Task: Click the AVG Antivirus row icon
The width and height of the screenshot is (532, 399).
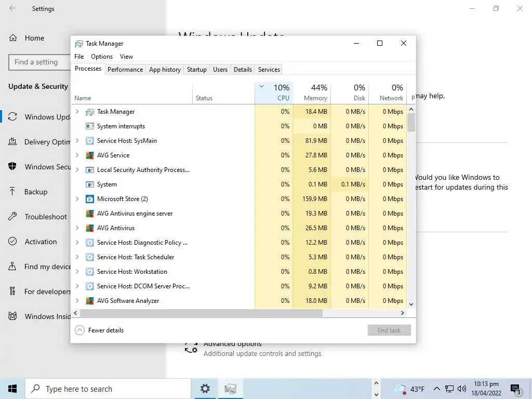Action: click(x=89, y=228)
